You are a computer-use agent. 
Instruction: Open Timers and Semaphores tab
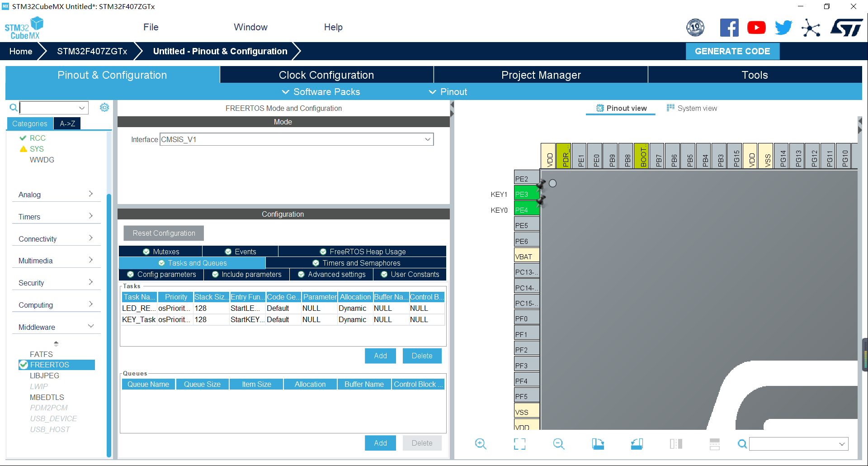pos(356,263)
